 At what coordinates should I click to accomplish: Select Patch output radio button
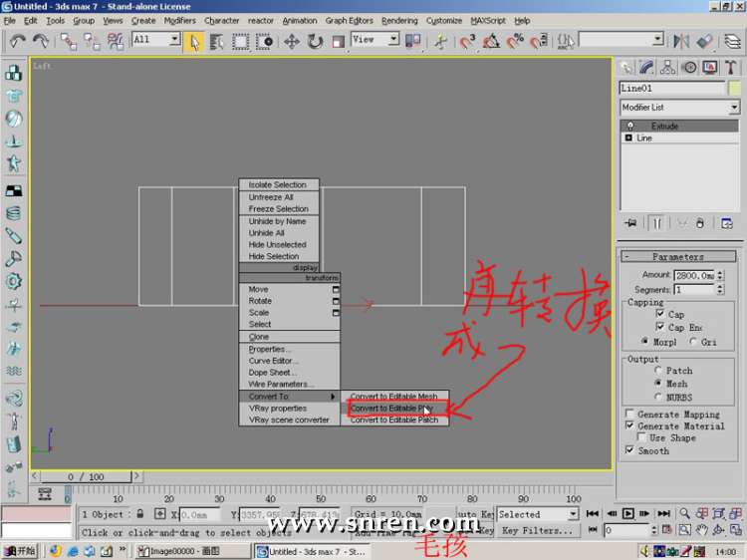[x=658, y=371]
